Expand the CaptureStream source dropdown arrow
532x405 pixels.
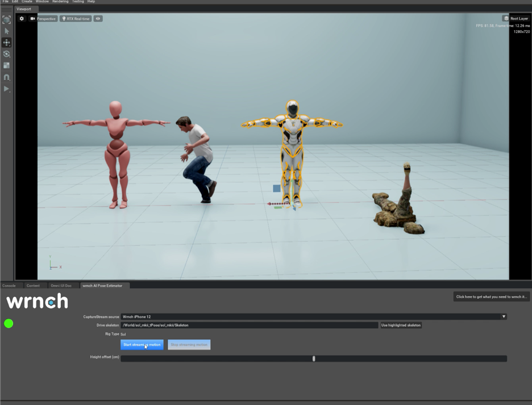[504, 316]
